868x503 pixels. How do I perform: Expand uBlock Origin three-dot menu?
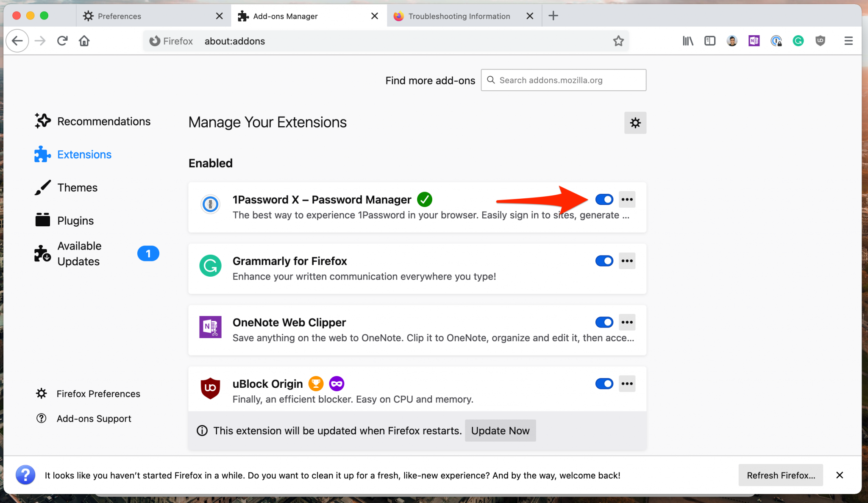[x=627, y=383]
